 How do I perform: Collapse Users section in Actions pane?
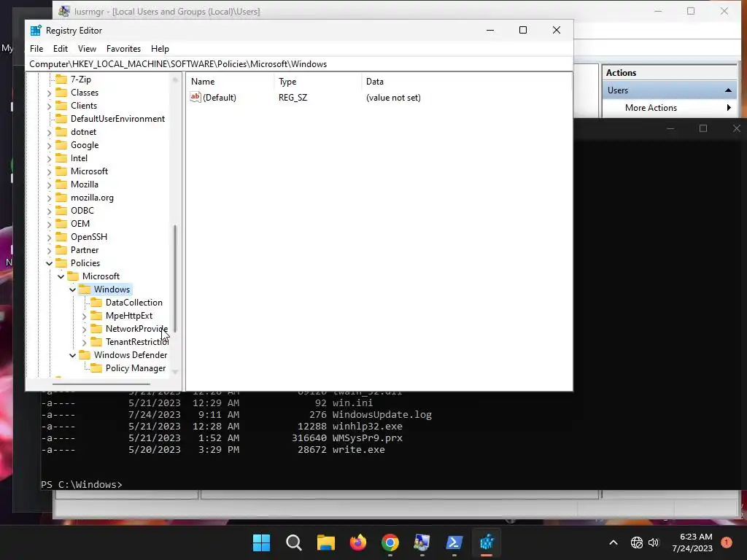coord(728,90)
